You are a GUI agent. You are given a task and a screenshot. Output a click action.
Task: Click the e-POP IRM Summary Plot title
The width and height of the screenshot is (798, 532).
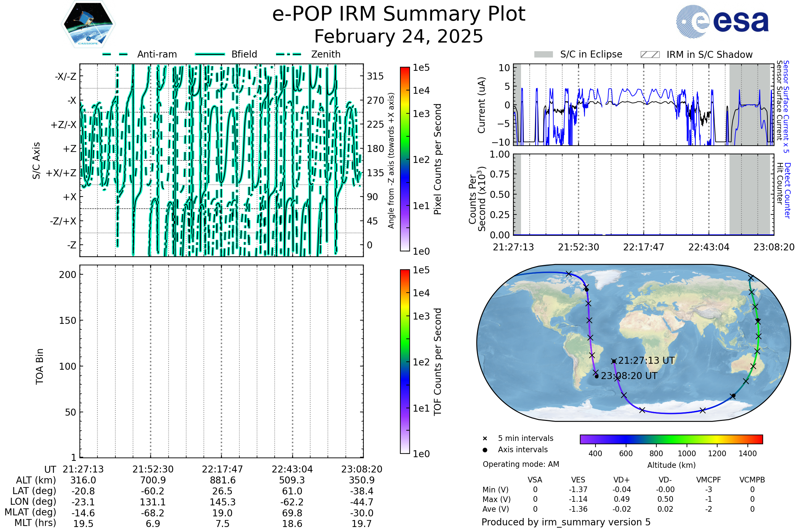click(x=399, y=14)
